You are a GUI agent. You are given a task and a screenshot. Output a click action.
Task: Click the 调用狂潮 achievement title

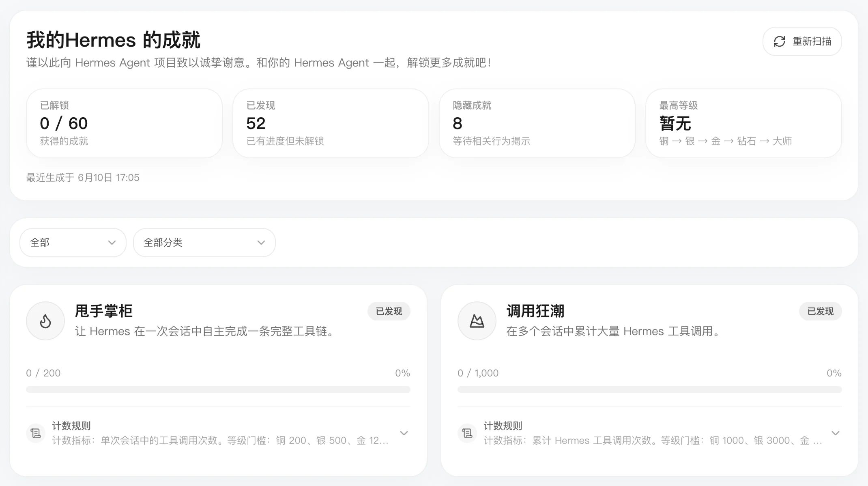pos(535,311)
